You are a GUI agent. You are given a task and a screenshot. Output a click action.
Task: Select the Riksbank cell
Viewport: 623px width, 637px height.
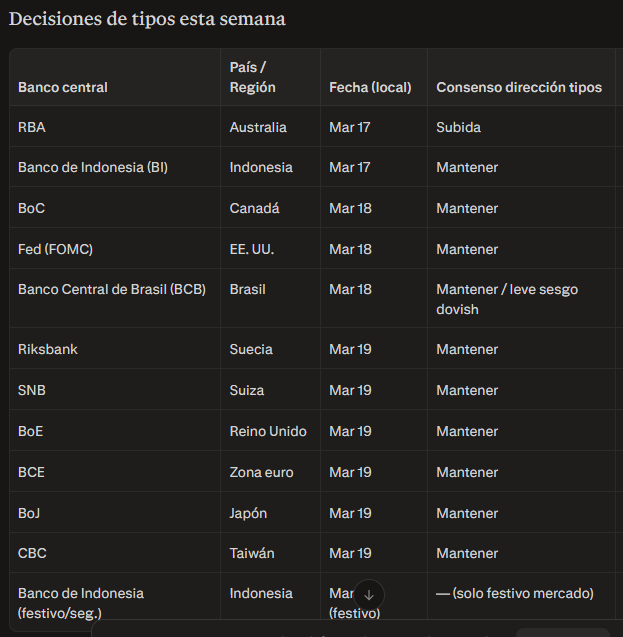47,349
